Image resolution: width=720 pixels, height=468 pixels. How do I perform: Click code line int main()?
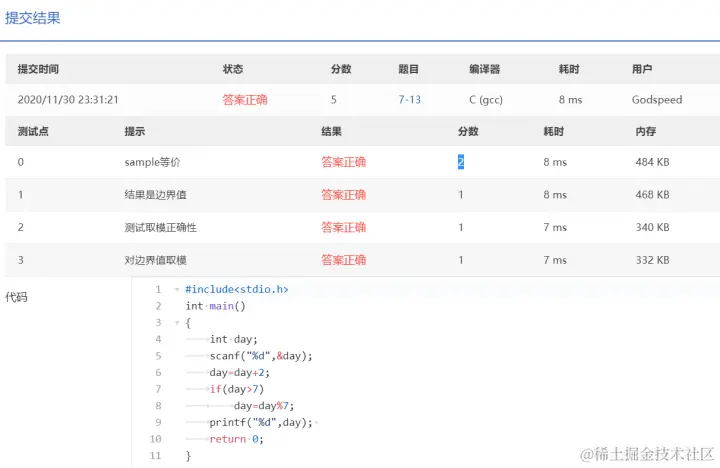[215, 306]
